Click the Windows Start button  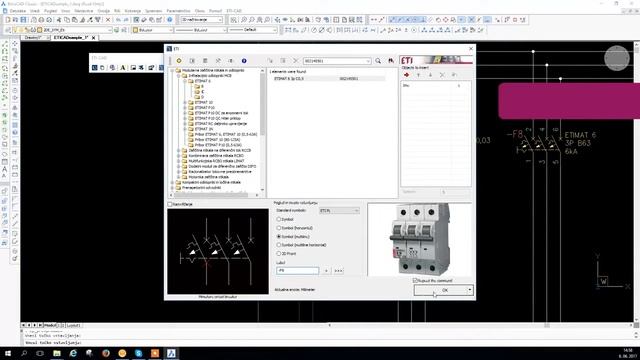coord(8,353)
